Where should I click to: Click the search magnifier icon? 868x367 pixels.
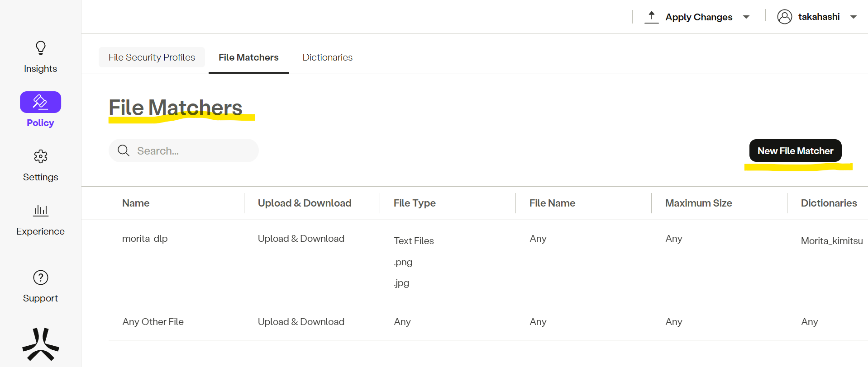click(124, 151)
